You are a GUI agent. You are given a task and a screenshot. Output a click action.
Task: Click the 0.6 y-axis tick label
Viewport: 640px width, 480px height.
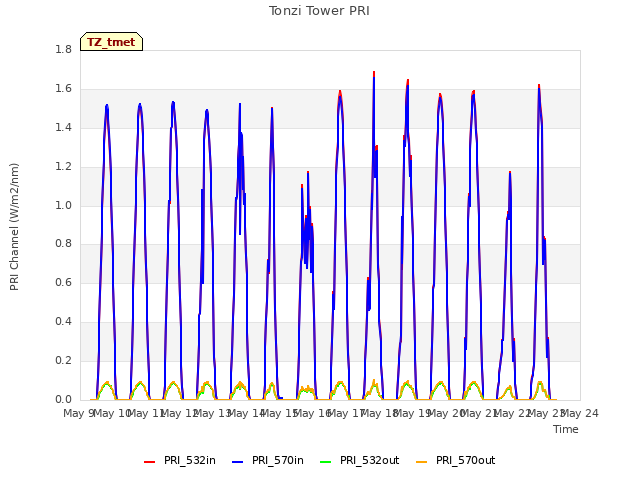[x=64, y=282]
